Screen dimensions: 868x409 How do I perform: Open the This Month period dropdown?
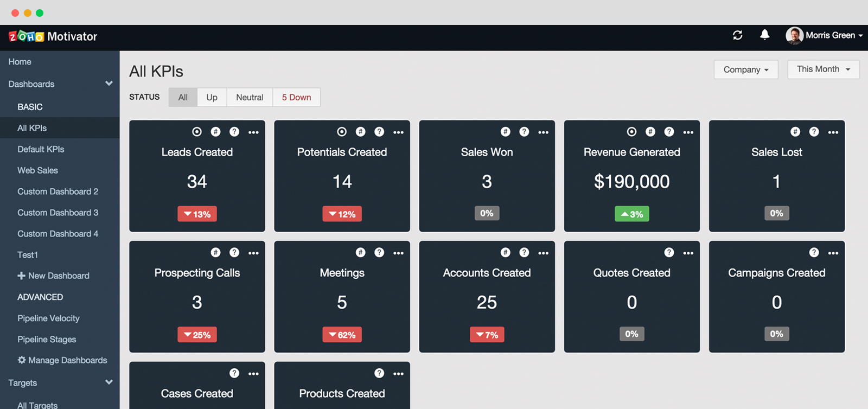pyautogui.click(x=824, y=69)
